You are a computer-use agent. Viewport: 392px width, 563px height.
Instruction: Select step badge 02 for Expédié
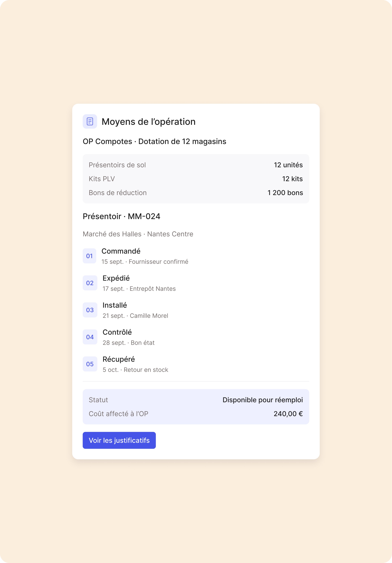coord(90,283)
